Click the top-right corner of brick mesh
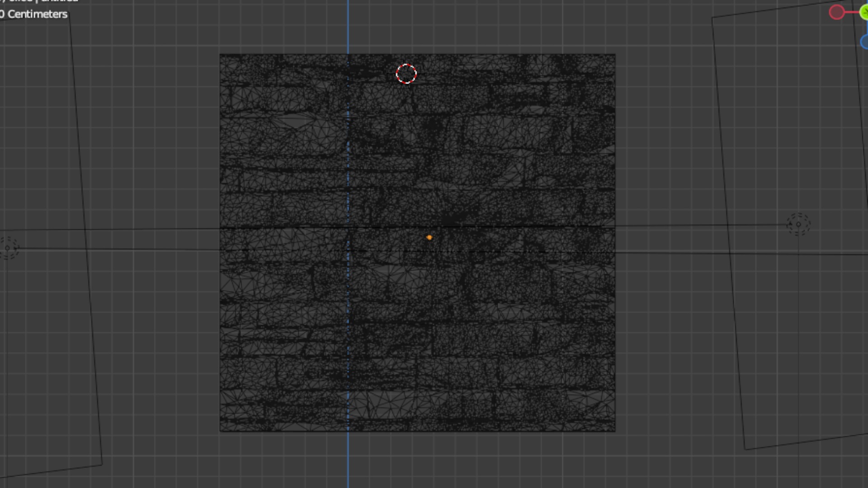The width and height of the screenshot is (868, 488). [615, 55]
